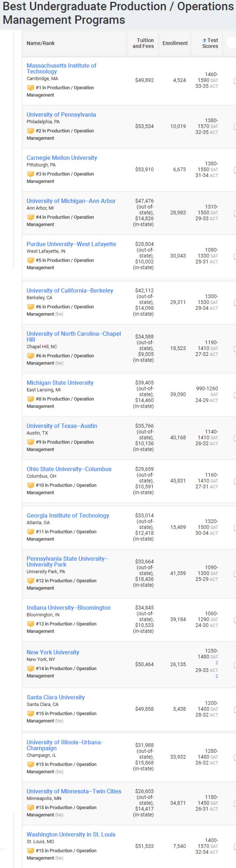Open Washington University in St. Louis link

coord(71,834)
